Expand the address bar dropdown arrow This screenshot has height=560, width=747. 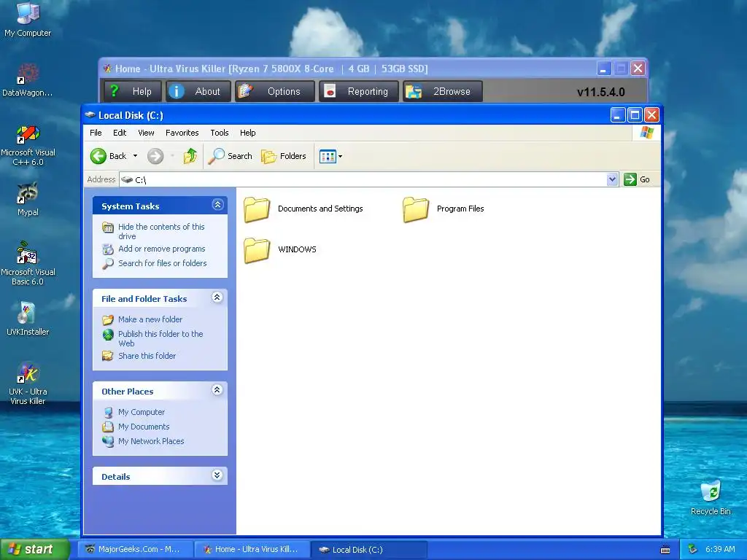612,179
